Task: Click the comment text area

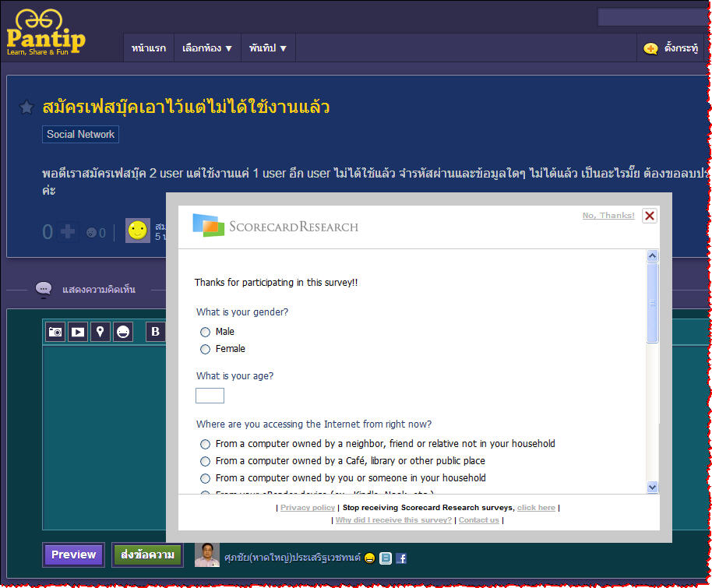Action: point(105,437)
